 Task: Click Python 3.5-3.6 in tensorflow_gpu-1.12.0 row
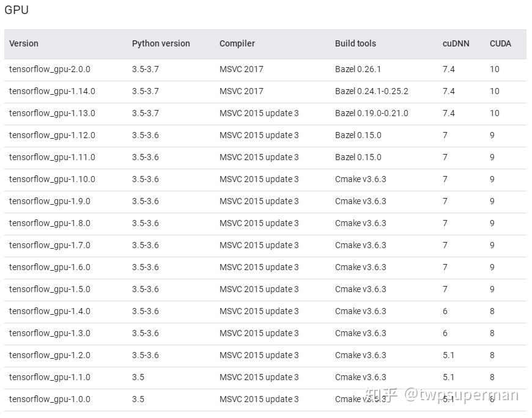(145, 135)
